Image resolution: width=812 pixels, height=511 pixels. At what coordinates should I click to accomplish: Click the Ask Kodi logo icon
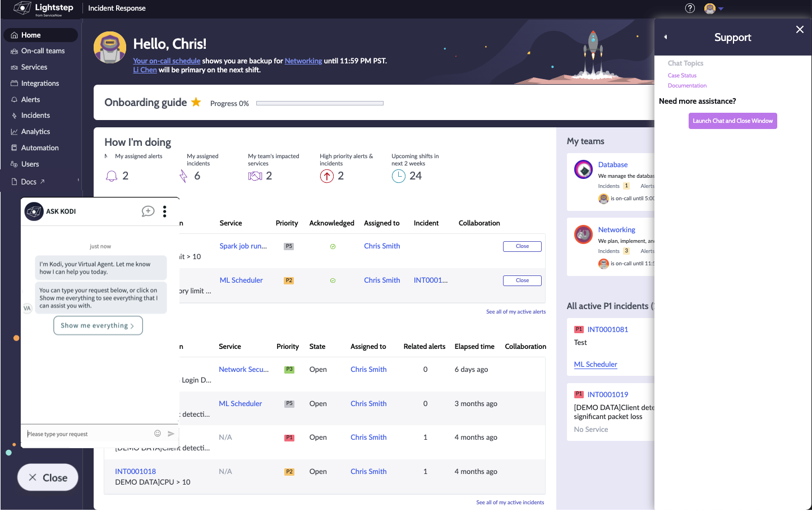click(x=34, y=211)
